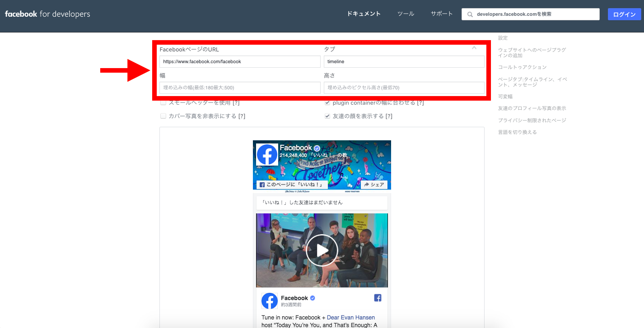Click the ログイン button
This screenshot has width=644, height=328.
tap(625, 14)
